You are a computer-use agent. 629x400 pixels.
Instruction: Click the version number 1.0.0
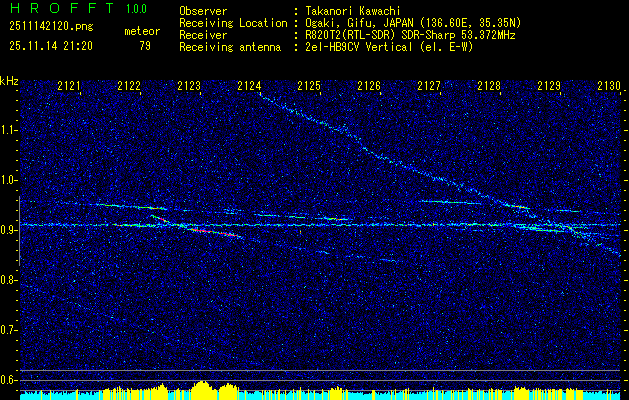point(136,9)
